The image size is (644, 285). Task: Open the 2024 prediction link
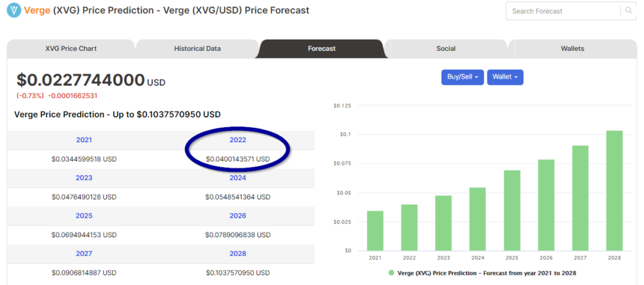[238, 178]
